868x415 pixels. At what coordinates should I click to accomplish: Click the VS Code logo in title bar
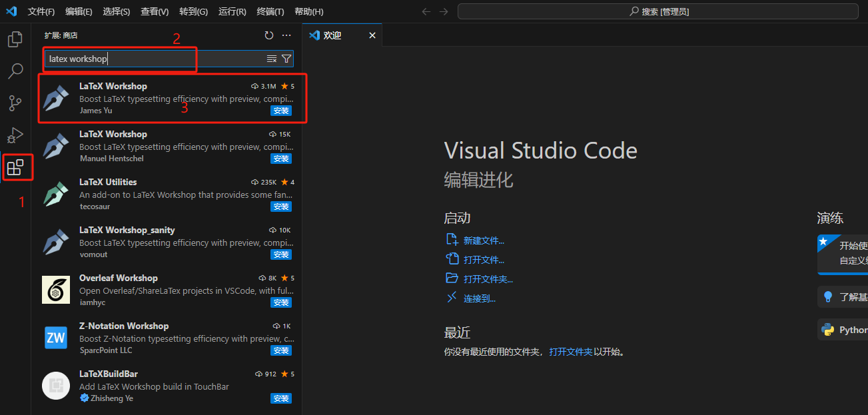[11, 11]
